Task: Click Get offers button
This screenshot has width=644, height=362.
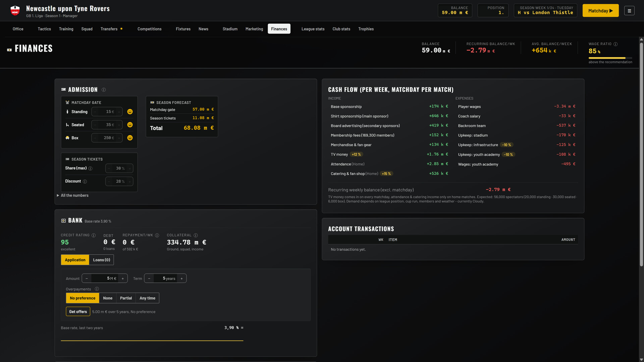Action: pyautogui.click(x=78, y=311)
